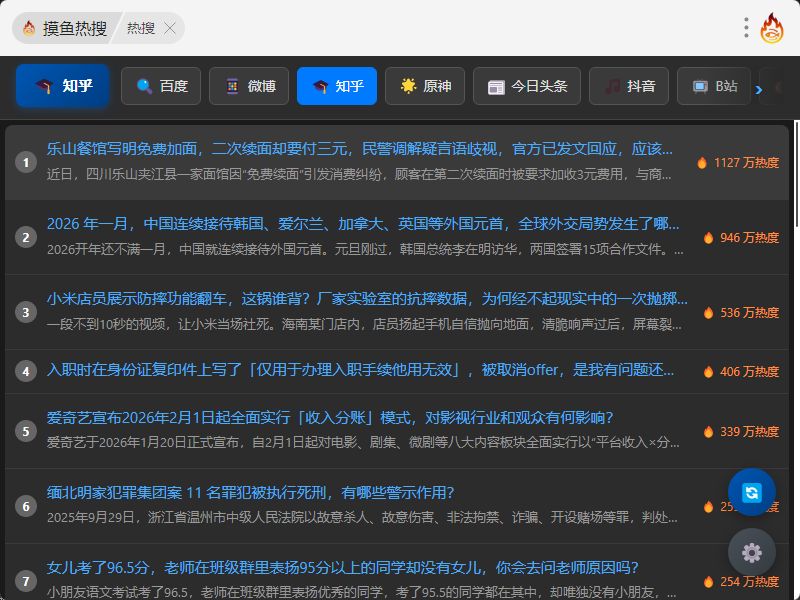The image size is (800, 600).
Task: Switch to the 微博 hot search tab
Action: point(249,86)
